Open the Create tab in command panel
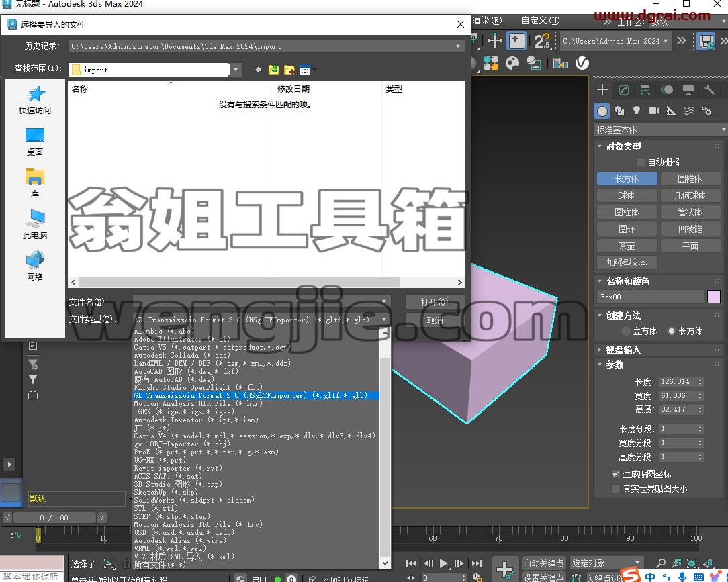 tap(602, 89)
